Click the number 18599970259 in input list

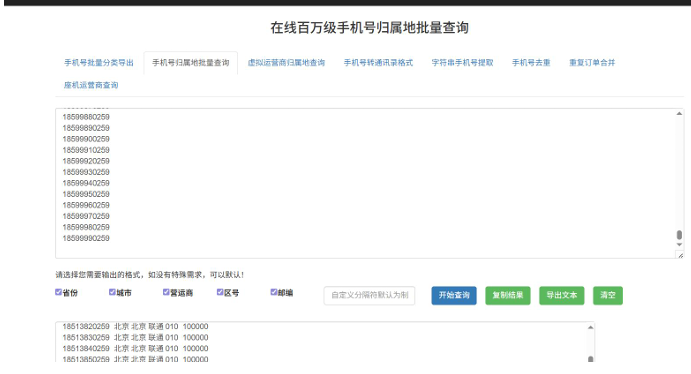[86, 216]
